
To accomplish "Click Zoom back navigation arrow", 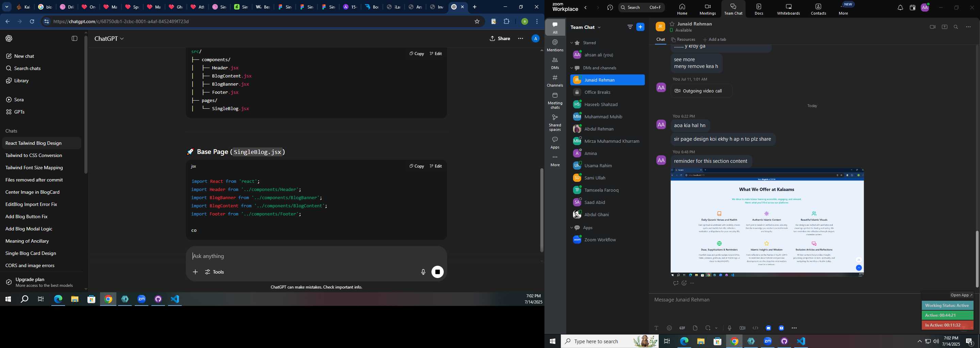I will 586,7.
